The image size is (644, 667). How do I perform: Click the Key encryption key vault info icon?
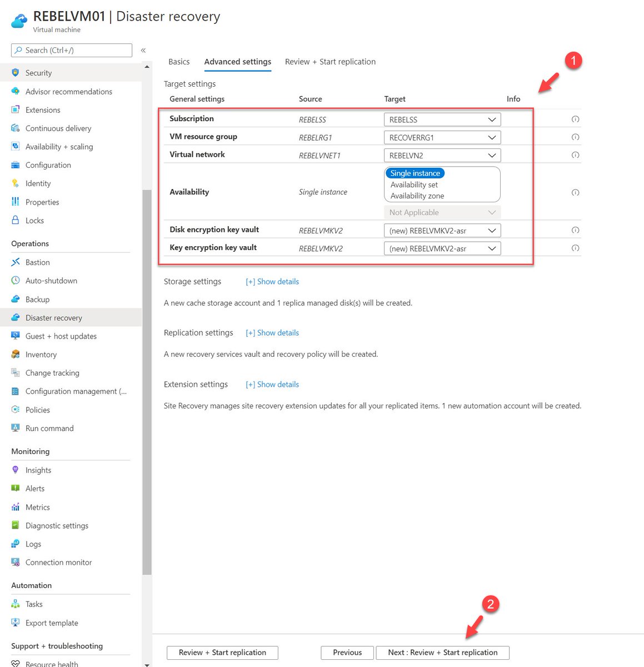[576, 248]
